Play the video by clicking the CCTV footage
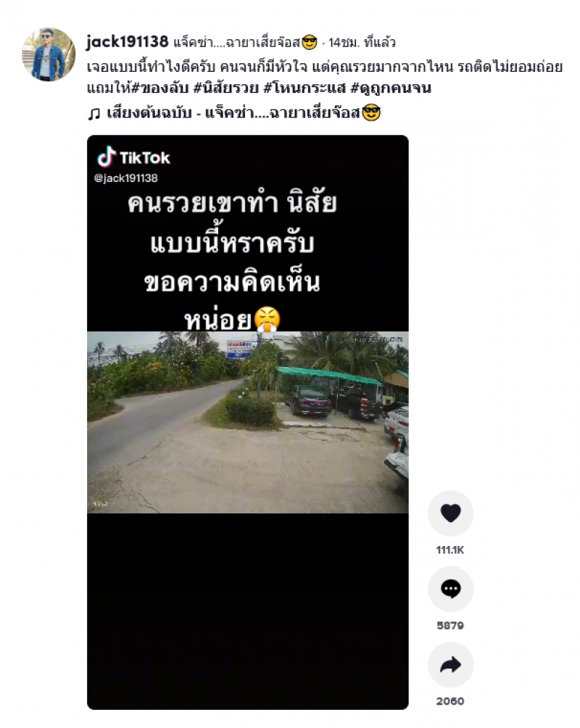Image resolution: width=580 pixels, height=728 pixels. point(247,422)
